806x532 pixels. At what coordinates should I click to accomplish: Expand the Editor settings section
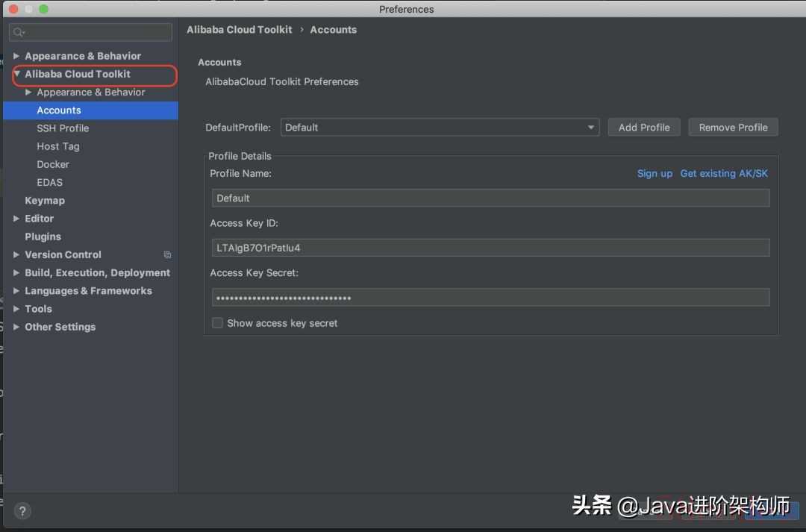coord(16,219)
